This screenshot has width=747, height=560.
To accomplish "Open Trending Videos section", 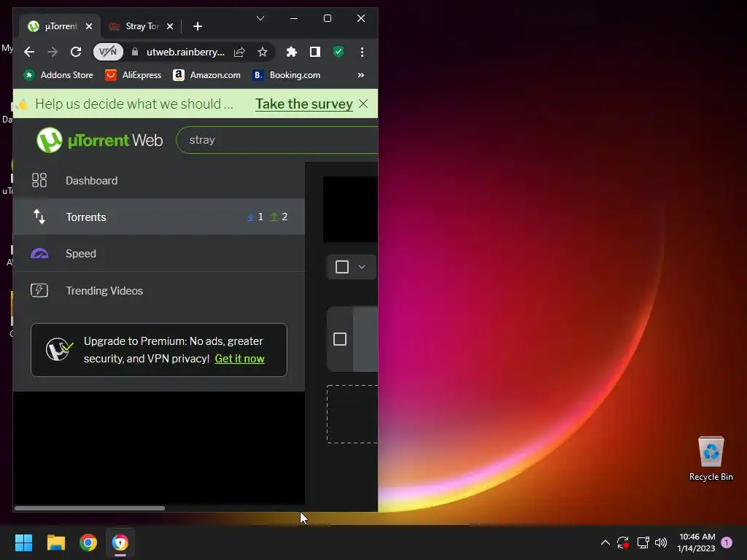I will click(158, 290).
